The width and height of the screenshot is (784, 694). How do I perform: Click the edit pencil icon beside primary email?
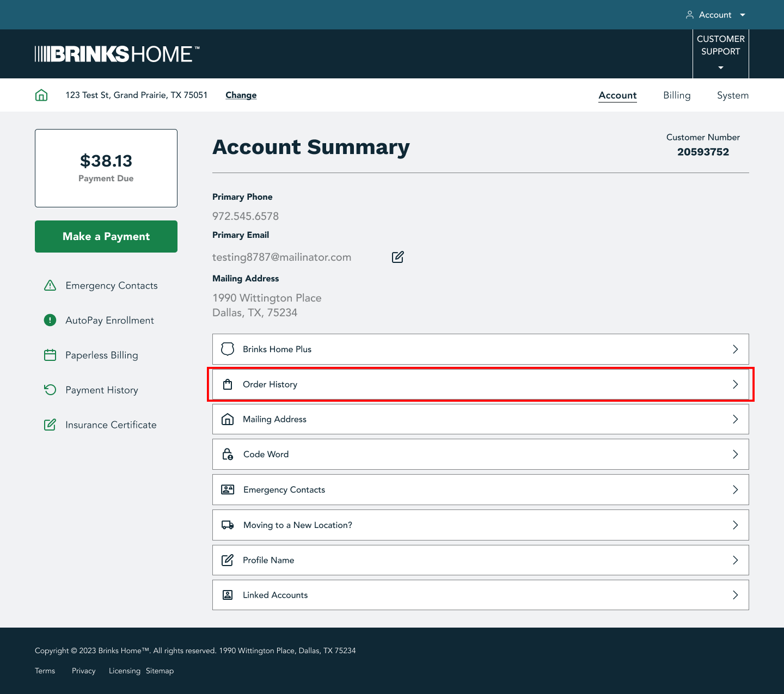398,257
